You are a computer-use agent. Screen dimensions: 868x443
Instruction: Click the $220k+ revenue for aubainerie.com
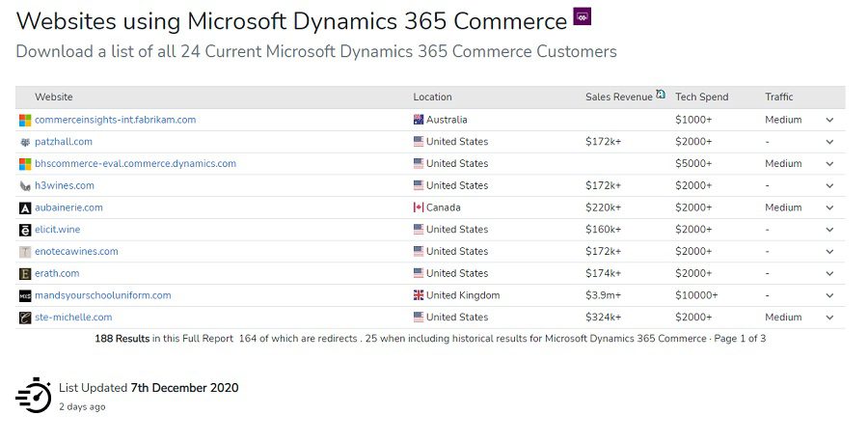click(604, 208)
